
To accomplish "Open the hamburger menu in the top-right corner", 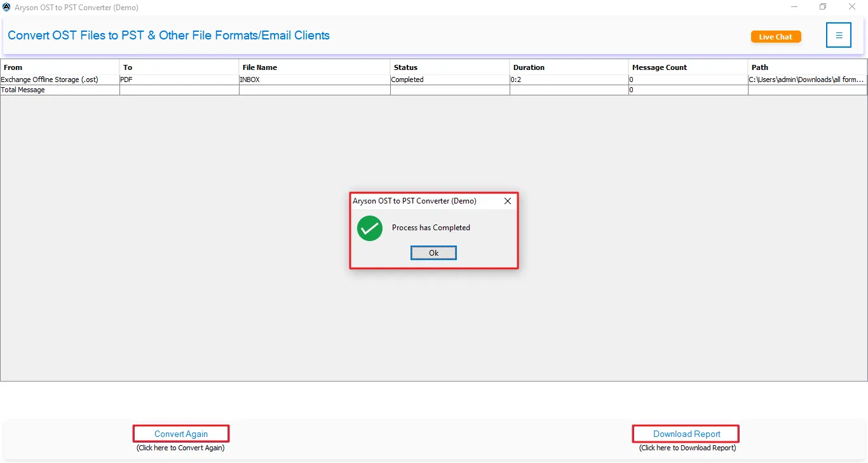I will tap(839, 35).
